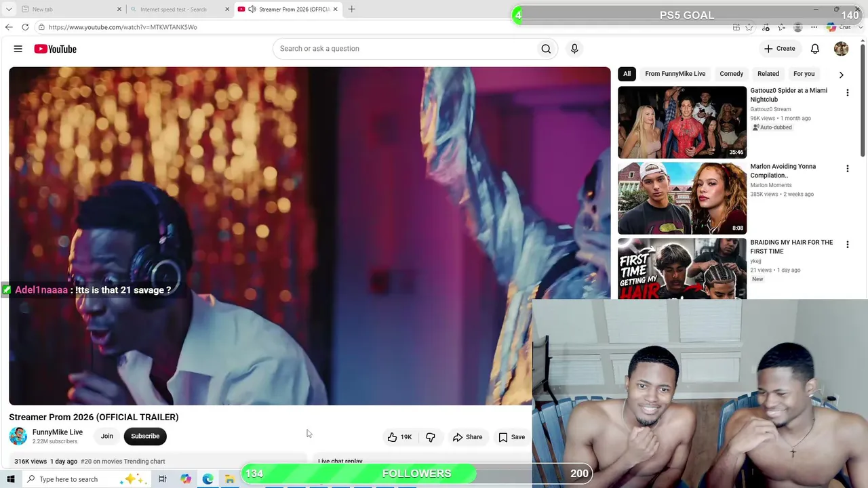This screenshot has height=488, width=868.
Task: Launch Copilot from taskbar
Action: pos(185,479)
